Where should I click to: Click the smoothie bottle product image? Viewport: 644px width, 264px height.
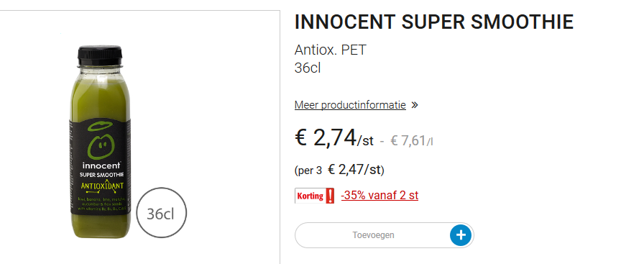click(101, 142)
